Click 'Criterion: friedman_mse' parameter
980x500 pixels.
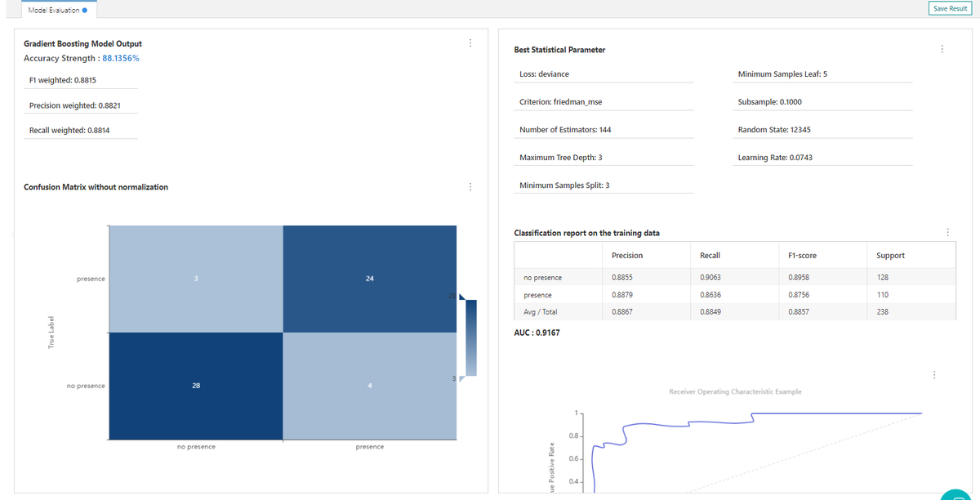(x=560, y=102)
